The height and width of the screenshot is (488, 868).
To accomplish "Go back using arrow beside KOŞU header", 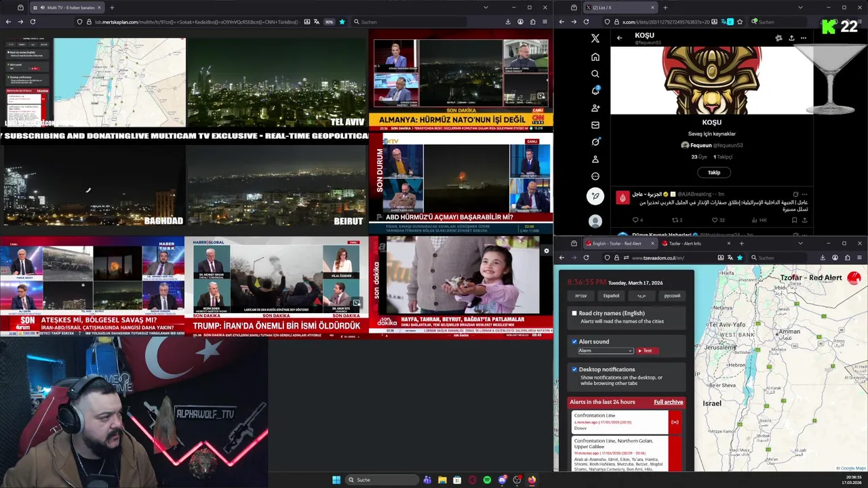I will coord(619,38).
